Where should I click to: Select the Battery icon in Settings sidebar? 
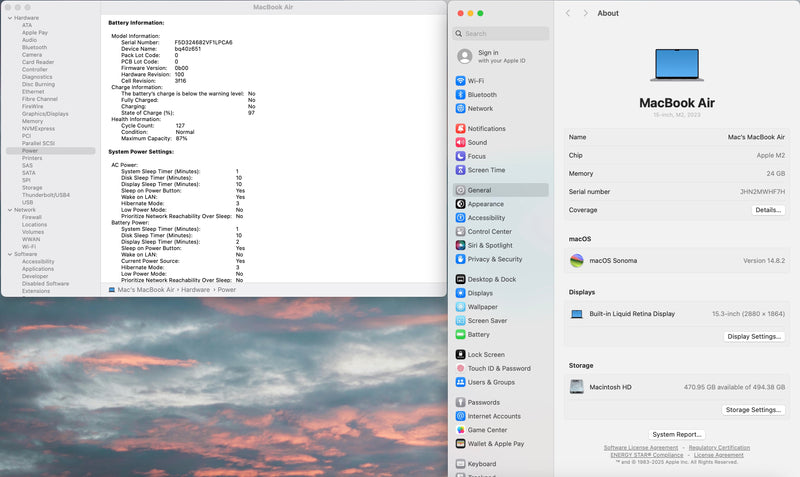tap(460, 334)
